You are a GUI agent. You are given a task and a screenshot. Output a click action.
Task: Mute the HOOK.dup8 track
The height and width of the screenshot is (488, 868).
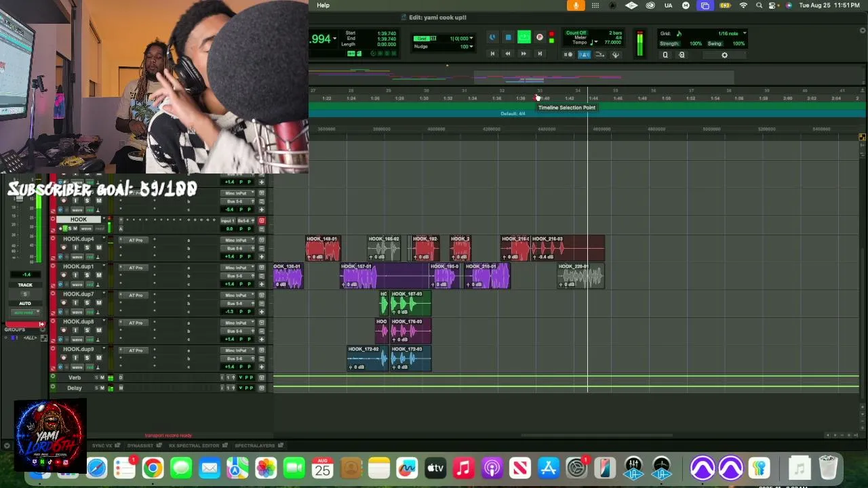98,331
